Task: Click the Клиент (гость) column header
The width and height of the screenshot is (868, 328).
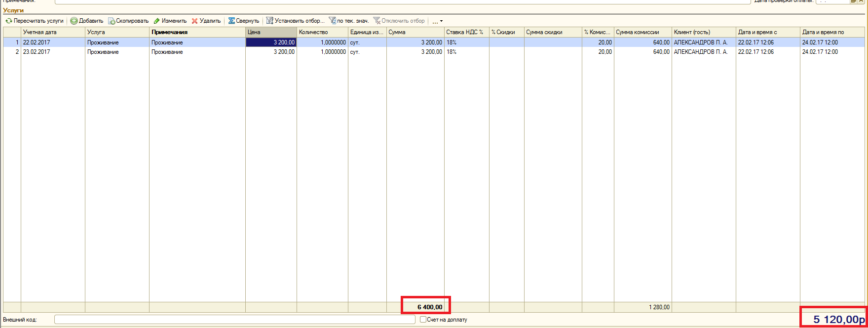Action: point(704,32)
